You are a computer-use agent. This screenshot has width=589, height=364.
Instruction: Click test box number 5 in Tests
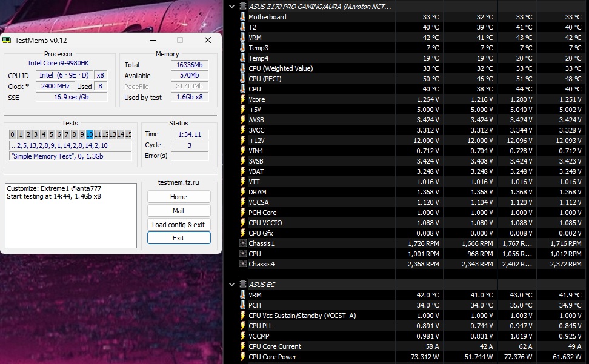pyautogui.click(x=51, y=134)
